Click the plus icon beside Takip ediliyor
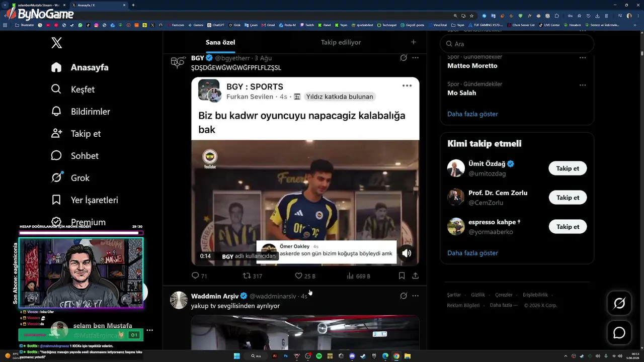This screenshot has width=644, height=362. 414,42
